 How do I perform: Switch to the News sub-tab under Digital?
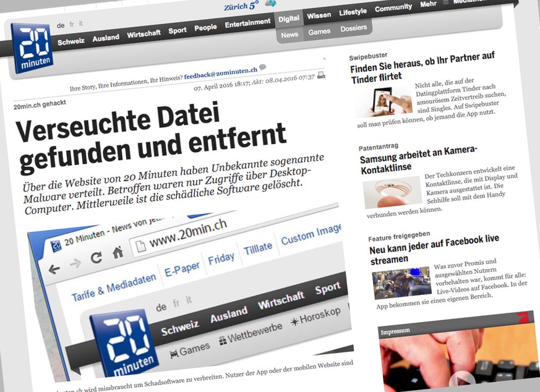289,35
